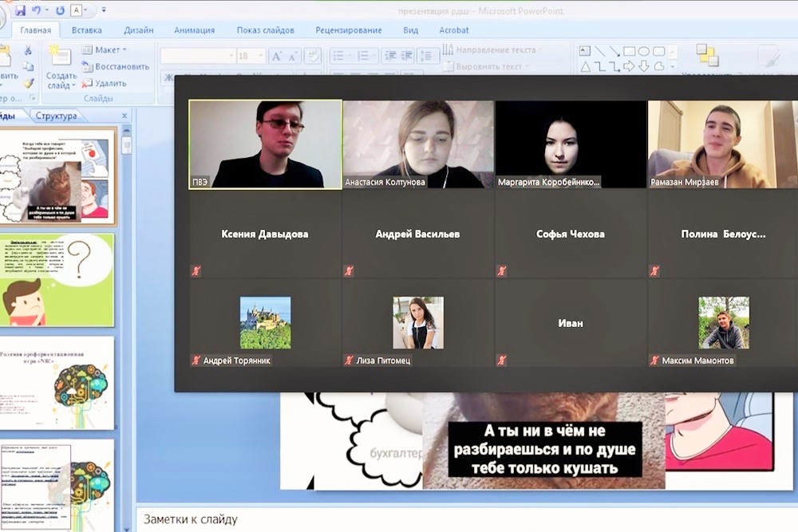This screenshot has height=532, width=798.
Task: Click muted mic icon next to Максим Мамонтов
Action: click(654, 361)
